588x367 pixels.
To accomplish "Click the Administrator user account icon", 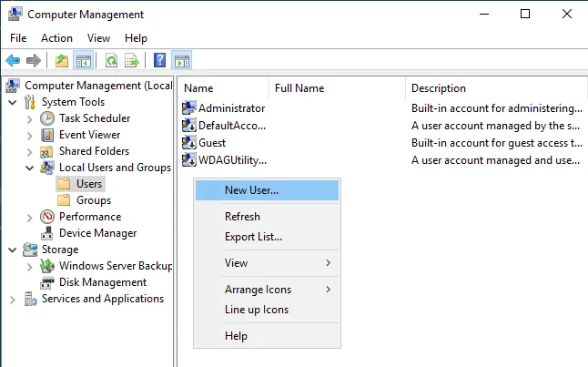I will pos(189,108).
